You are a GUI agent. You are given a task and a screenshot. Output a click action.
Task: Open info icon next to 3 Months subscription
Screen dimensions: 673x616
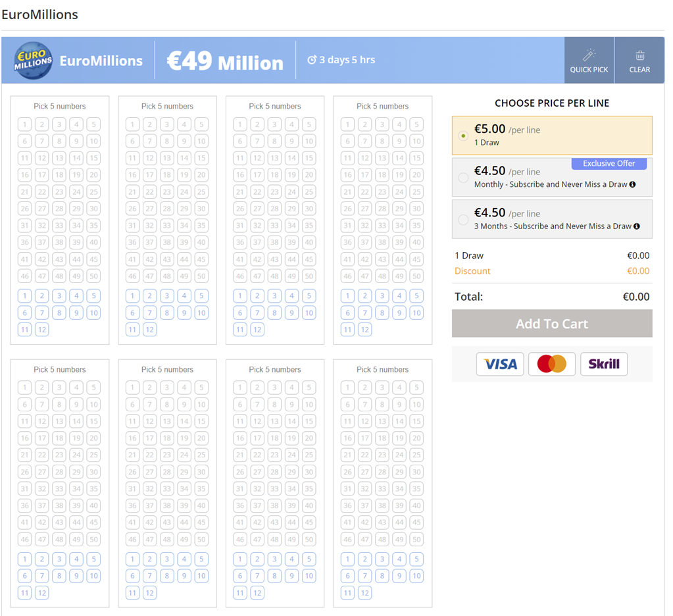tap(637, 226)
